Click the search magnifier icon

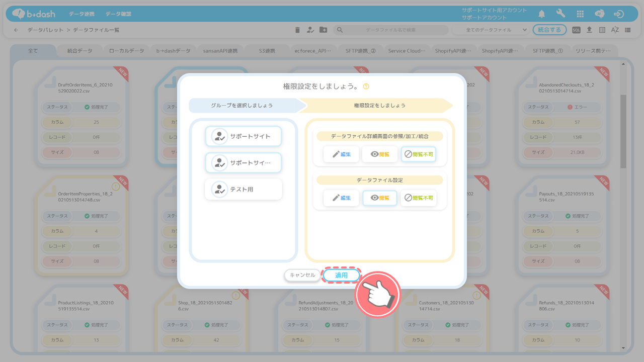[x=340, y=30]
